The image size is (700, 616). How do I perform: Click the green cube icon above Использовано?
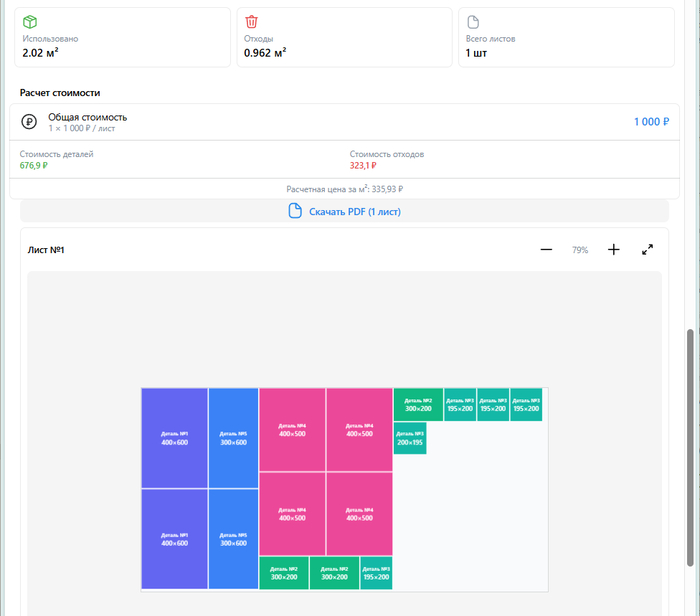tap(30, 22)
